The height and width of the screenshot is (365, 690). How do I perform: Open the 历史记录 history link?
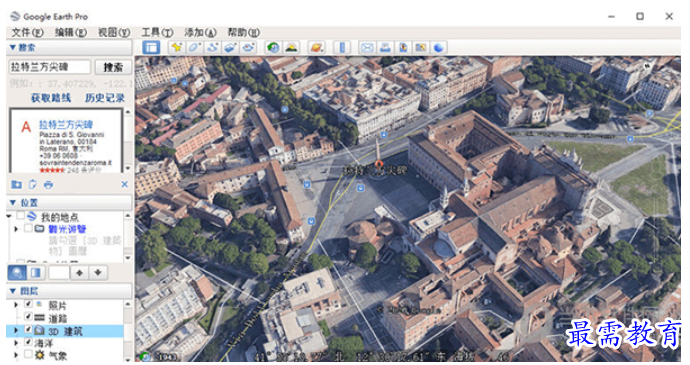[105, 98]
